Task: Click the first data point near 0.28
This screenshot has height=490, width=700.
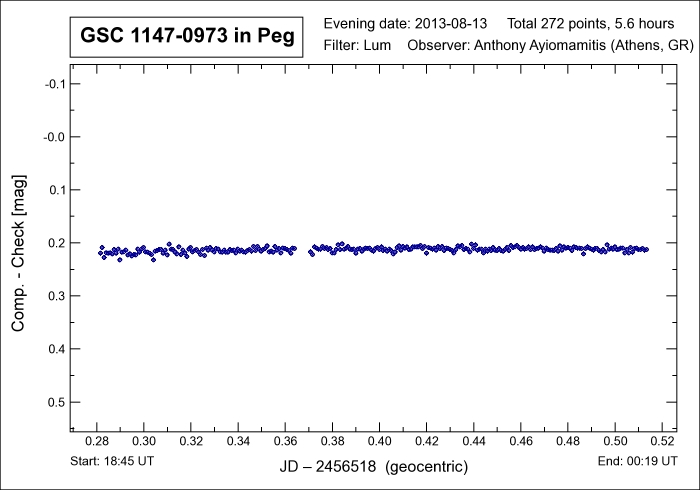Action: click(x=100, y=252)
